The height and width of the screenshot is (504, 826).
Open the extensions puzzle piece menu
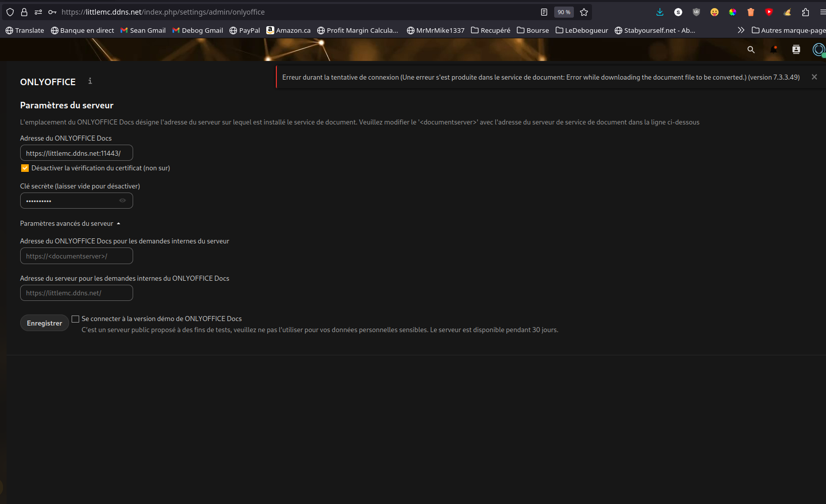click(805, 12)
